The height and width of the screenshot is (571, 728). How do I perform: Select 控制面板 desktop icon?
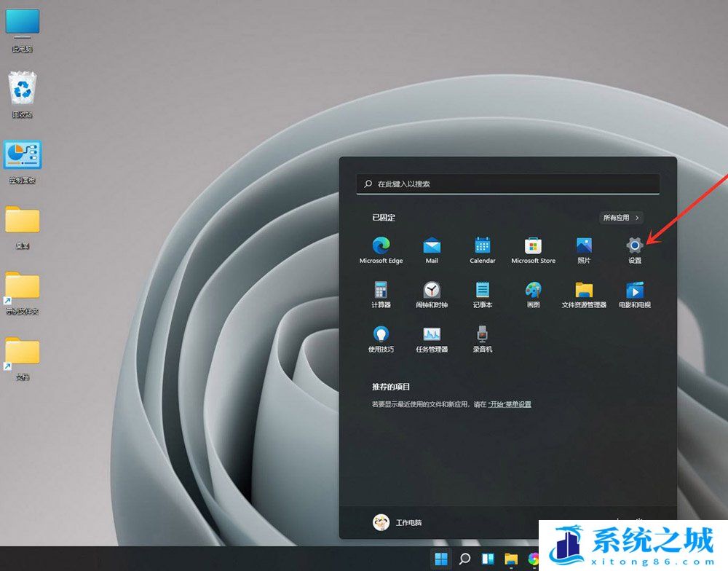23,162
